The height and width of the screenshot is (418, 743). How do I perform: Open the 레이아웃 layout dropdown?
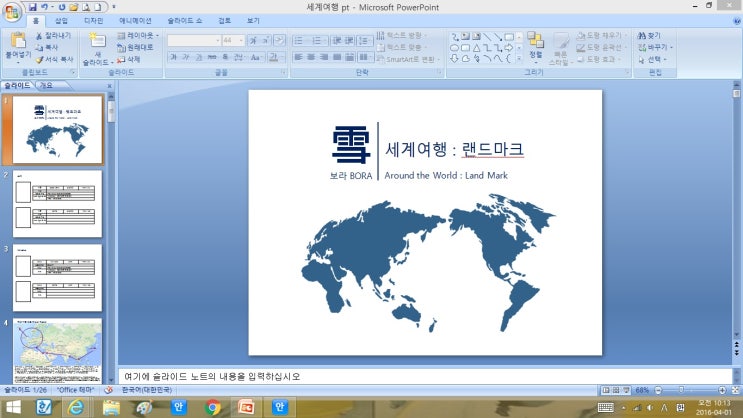point(138,36)
